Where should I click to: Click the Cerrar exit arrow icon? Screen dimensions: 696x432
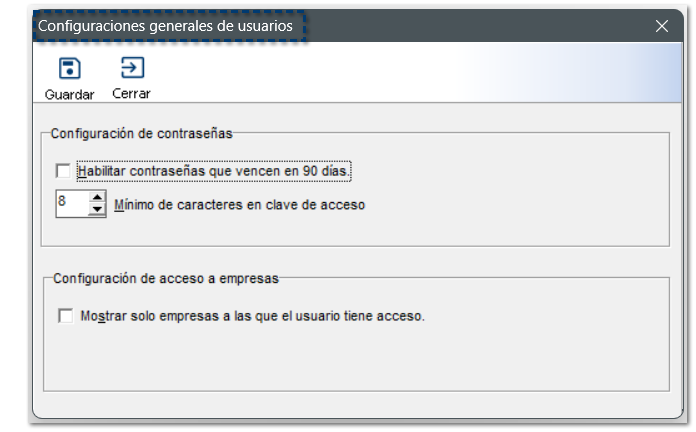point(131,68)
